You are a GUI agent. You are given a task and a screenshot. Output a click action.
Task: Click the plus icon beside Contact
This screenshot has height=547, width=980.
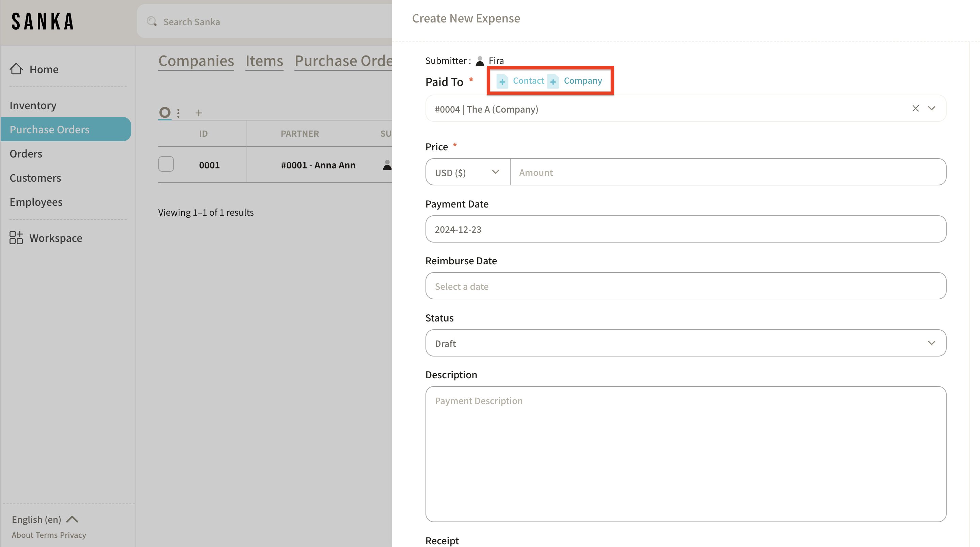coord(502,81)
